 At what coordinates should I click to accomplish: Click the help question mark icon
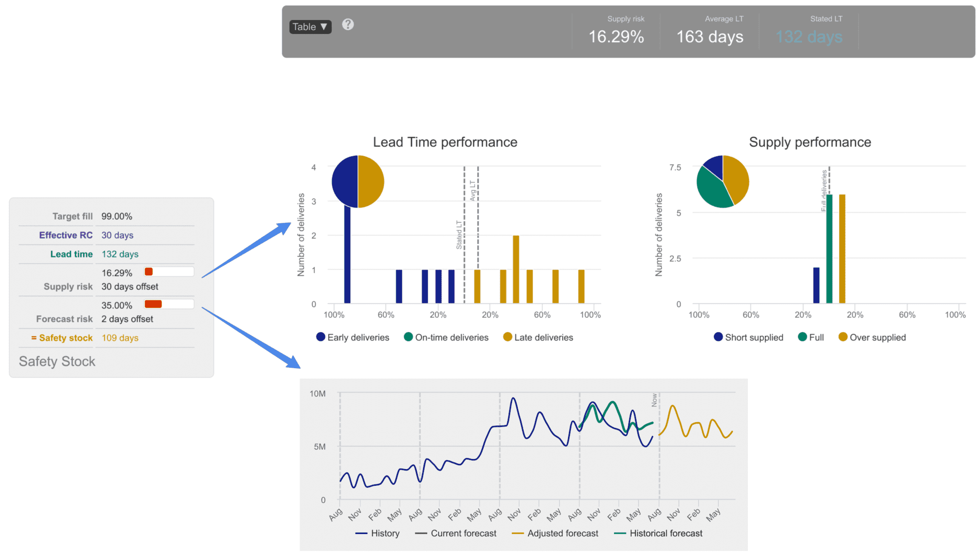(348, 24)
